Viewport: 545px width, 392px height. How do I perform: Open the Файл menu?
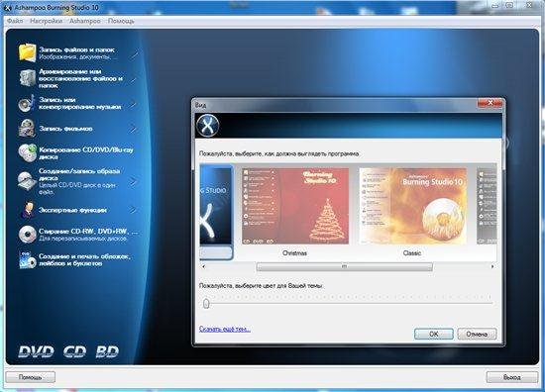click(x=15, y=21)
